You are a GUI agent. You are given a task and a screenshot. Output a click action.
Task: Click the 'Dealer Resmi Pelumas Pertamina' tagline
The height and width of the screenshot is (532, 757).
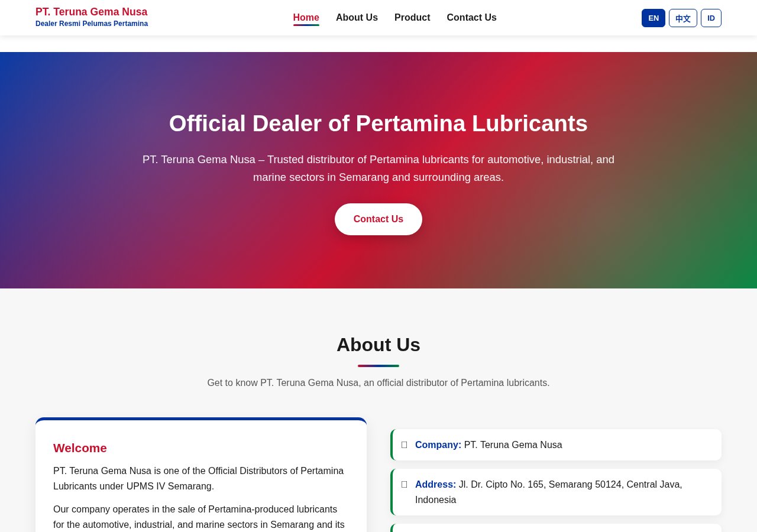tap(92, 24)
